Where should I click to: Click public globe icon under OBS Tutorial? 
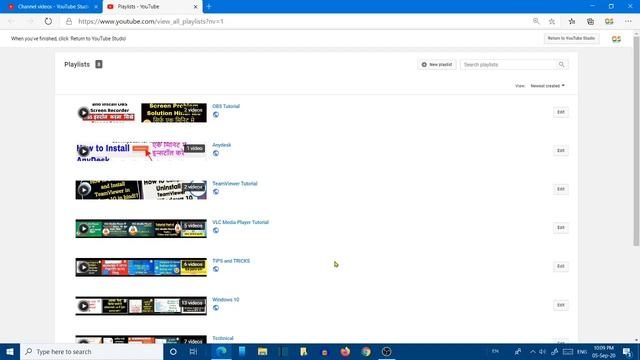pos(216,115)
